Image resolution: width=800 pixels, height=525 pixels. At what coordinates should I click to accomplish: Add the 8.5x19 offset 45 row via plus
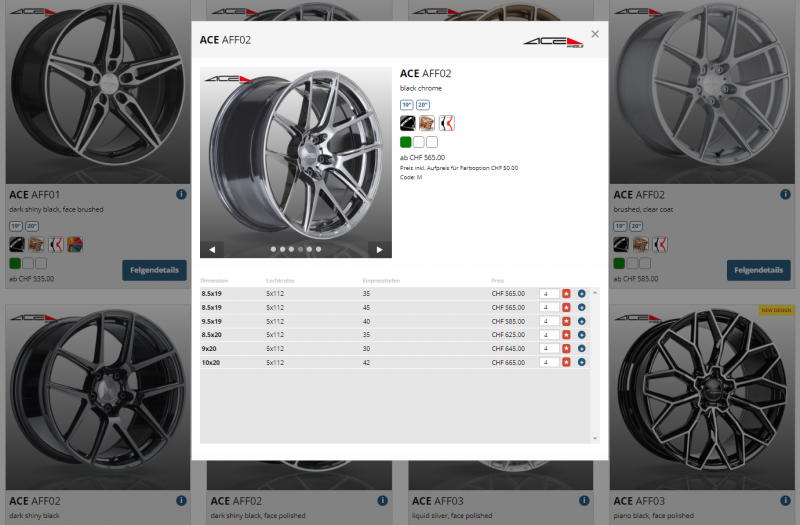click(x=582, y=308)
